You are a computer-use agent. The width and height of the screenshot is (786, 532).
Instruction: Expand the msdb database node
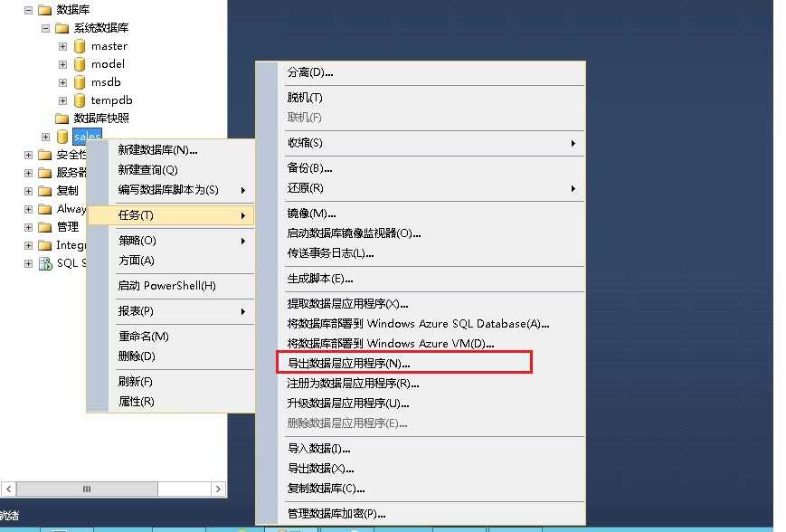[x=62, y=82]
